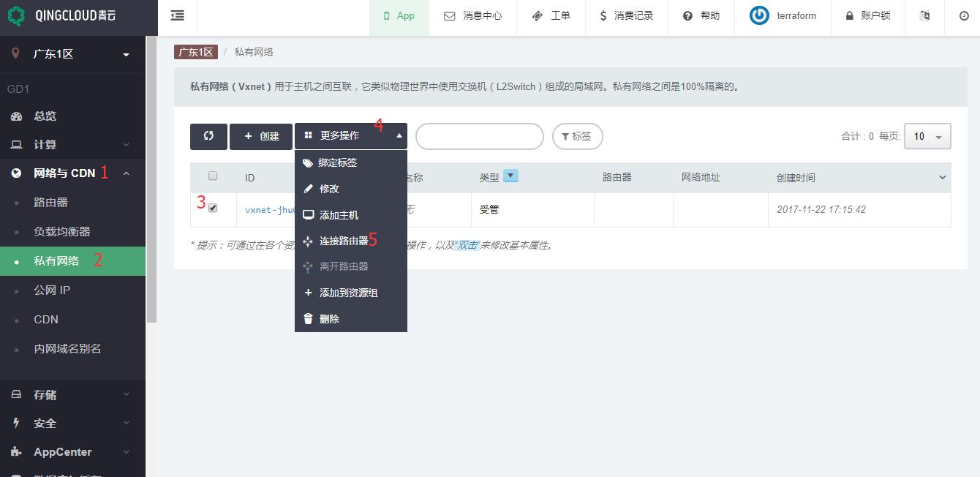Click the 类型 column filter toggle
This screenshot has height=477, width=980.
click(x=510, y=176)
